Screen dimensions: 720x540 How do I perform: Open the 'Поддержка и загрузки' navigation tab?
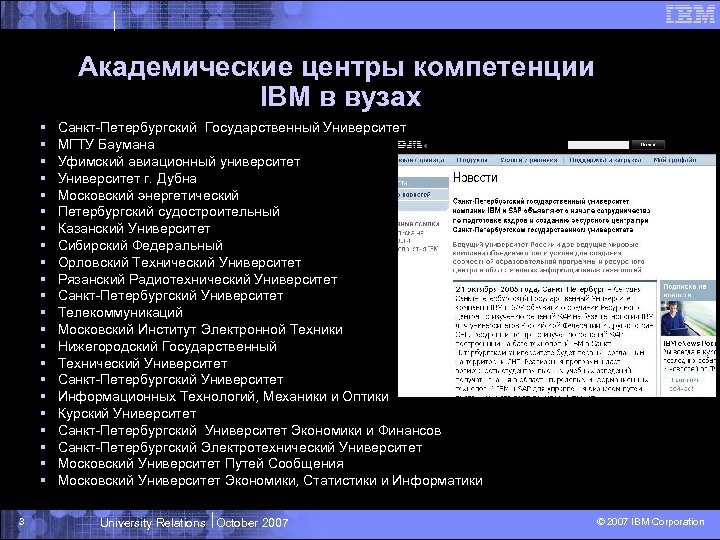(x=605, y=160)
